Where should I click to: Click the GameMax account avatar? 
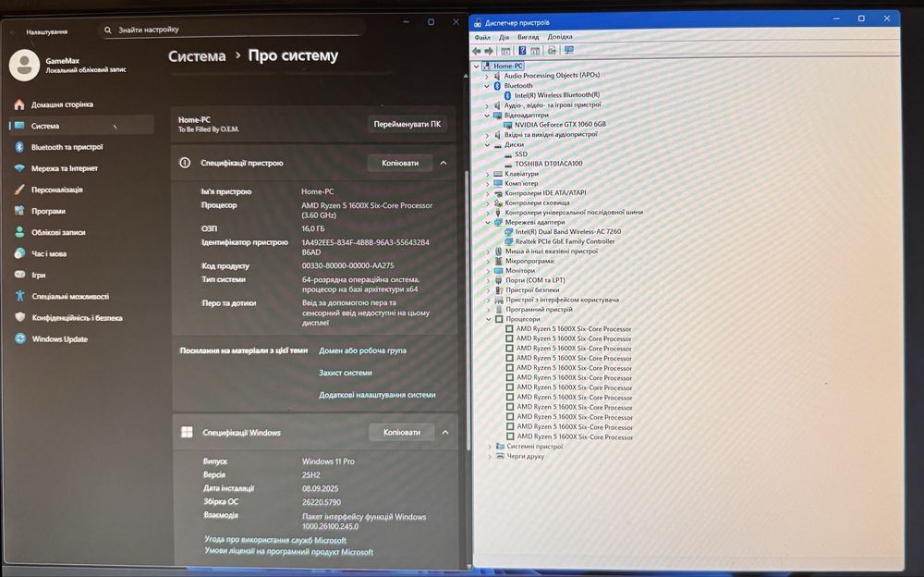[24, 65]
